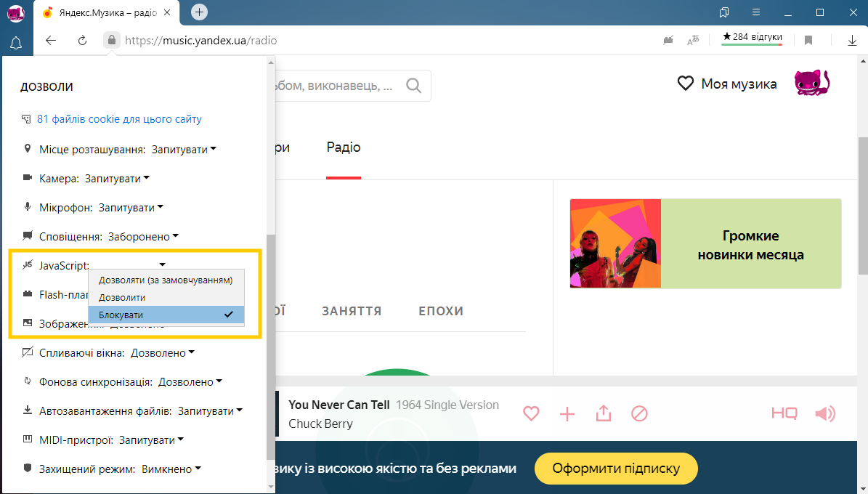Open the browser notifications bell
Image resolution: width=868 pixels, height=494 pixels.
(16, 43)
